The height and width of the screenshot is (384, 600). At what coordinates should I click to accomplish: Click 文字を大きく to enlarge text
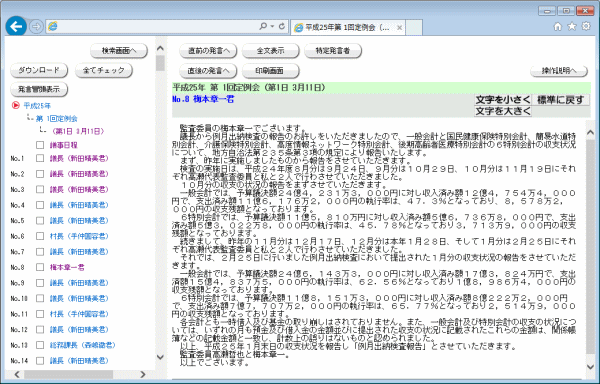[503, 111]
